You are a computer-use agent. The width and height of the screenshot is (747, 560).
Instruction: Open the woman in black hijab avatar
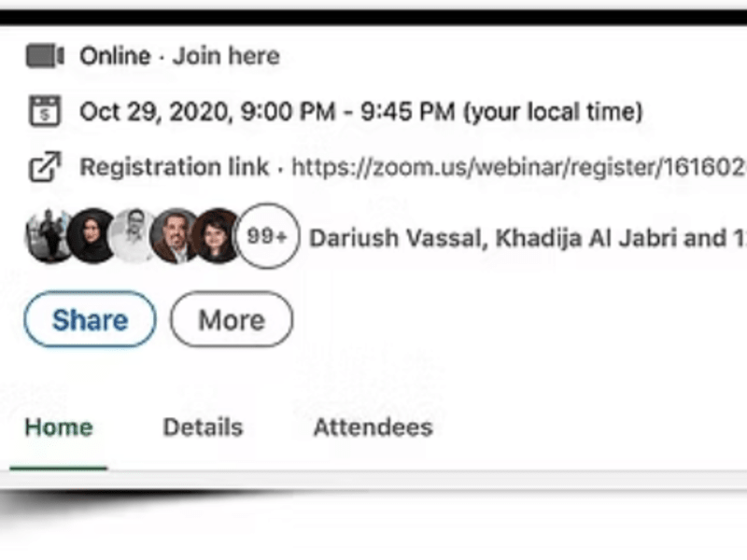tap(91, 236)
